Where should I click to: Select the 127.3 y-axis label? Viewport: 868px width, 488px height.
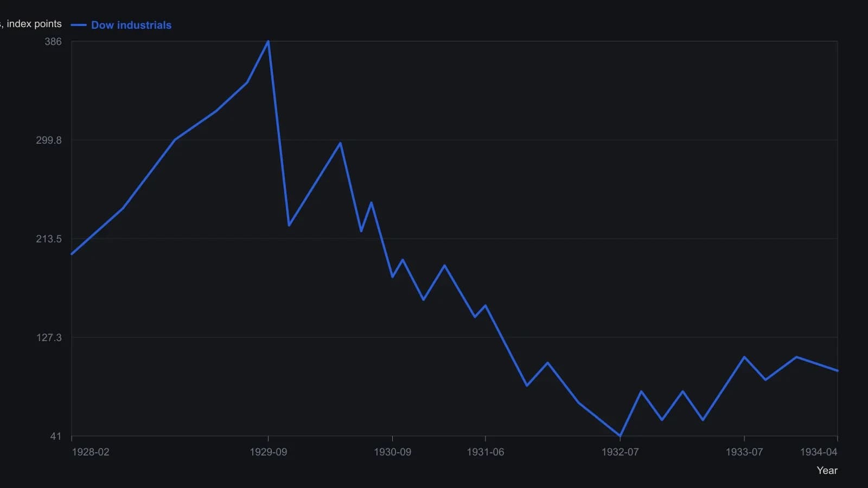point(49,338)
